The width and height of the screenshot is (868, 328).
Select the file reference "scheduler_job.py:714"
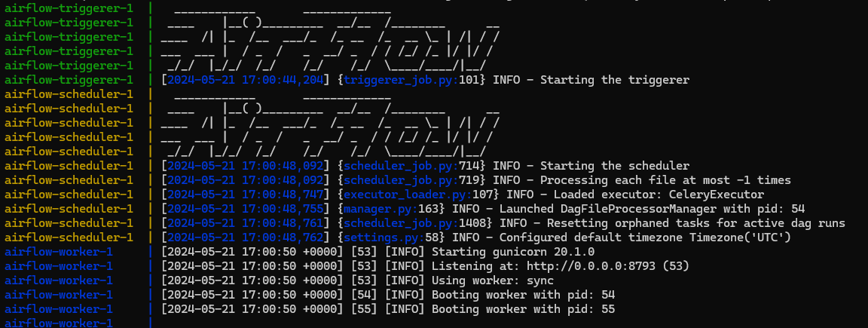[411, 166]
